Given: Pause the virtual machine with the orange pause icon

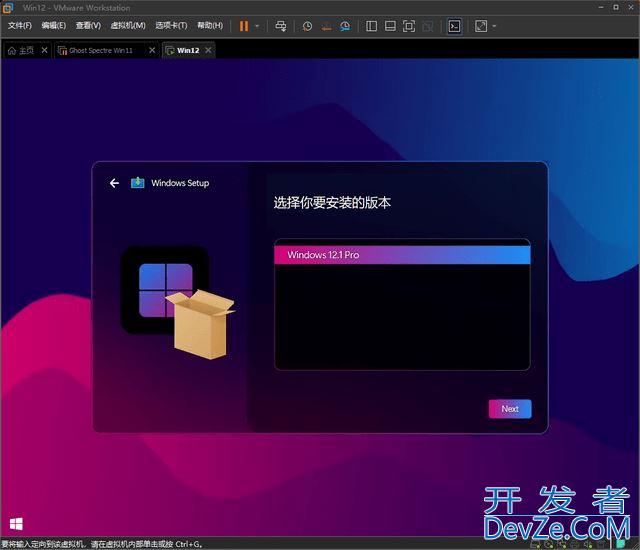Looking at the screenshot, I should (x=244, y=26).
